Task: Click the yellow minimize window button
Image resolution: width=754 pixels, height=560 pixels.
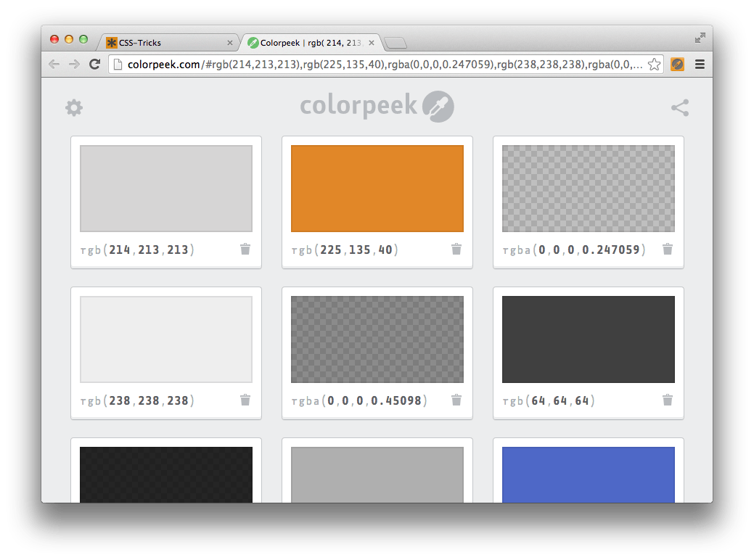Action: tap(69, 39)
